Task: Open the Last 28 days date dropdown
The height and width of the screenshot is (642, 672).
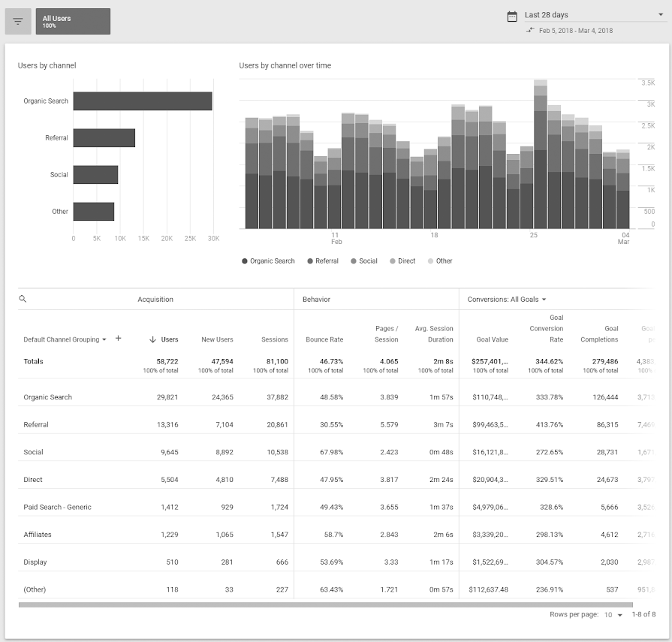Action: (x=594, y=15)
